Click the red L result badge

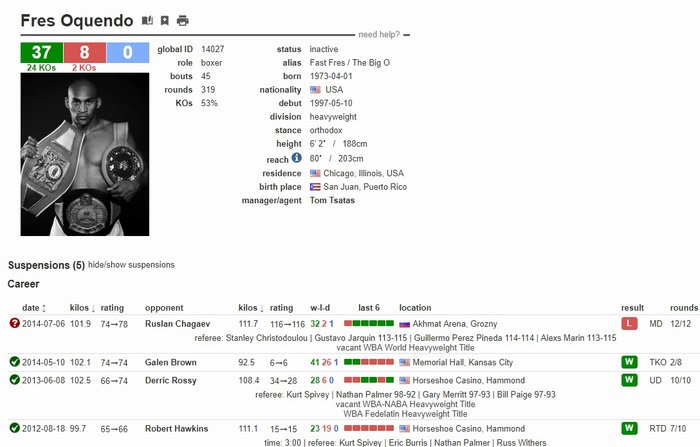tap(629, 324)
